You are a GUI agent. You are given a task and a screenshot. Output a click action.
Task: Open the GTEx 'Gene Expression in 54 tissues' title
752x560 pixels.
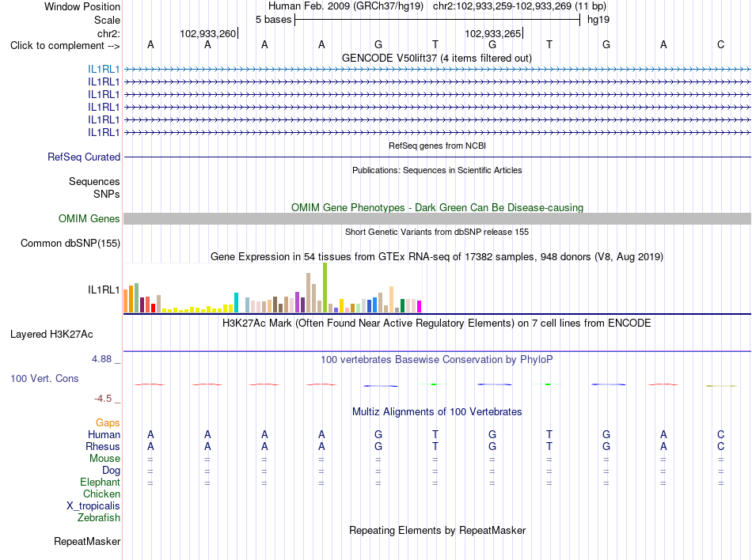[x=437, y=257]
